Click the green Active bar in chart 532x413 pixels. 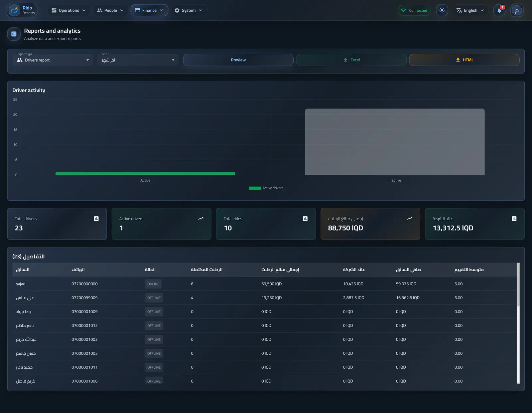(x=145, y=173)
